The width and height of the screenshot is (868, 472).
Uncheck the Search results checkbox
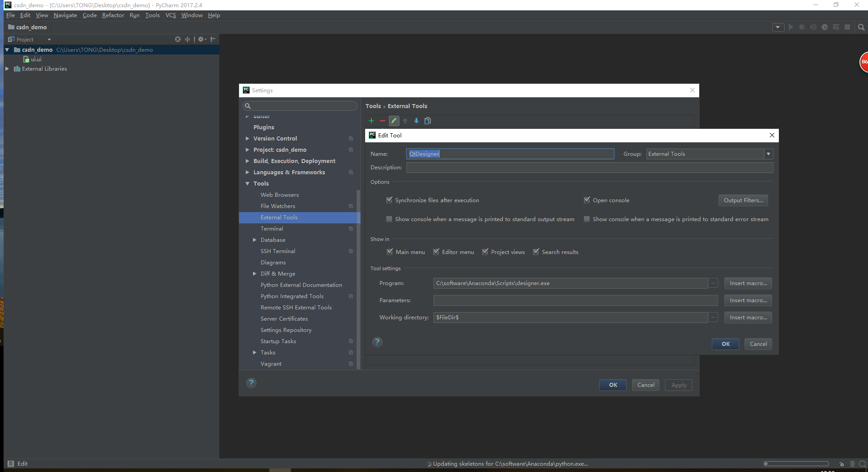[x=536, y=252]
